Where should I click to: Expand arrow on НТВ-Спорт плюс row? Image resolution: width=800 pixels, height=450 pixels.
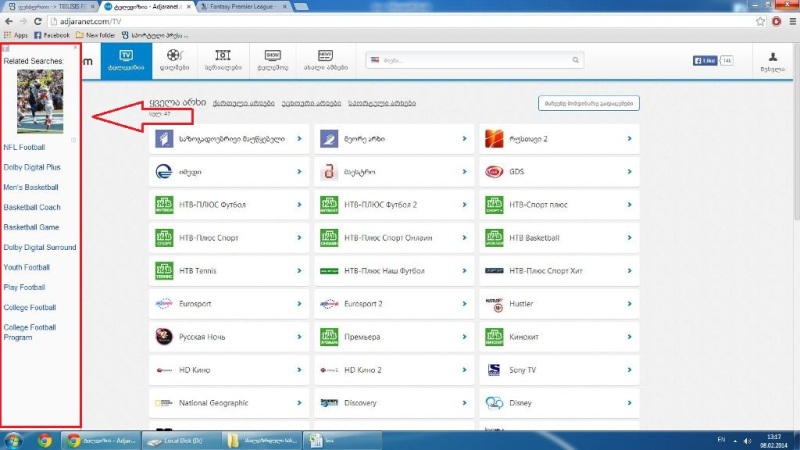pos(629,205)
